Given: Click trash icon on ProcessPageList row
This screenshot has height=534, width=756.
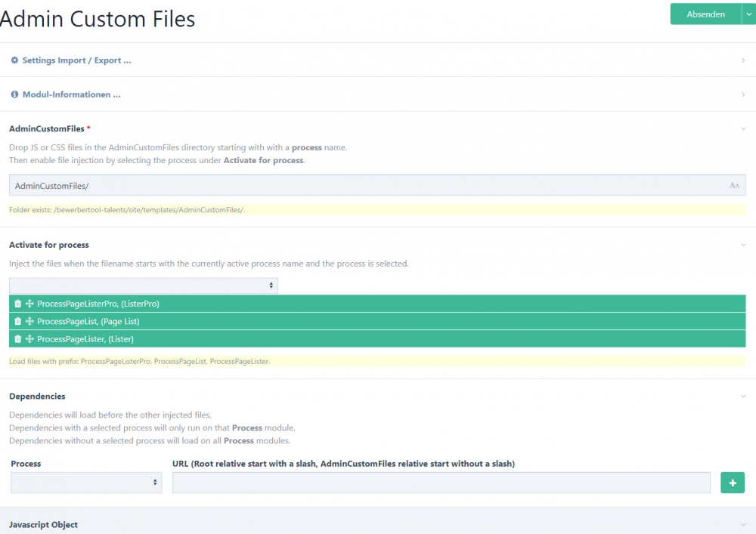Looking at the screenshot, I should (x=17, y=322).
